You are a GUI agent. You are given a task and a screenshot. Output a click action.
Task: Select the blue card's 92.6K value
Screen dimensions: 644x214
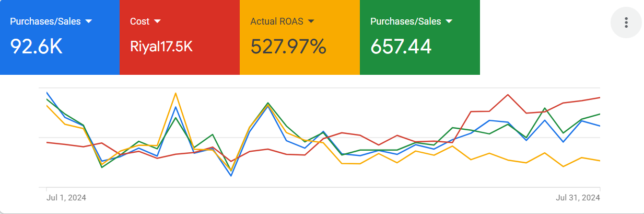(x=37, y=47)
